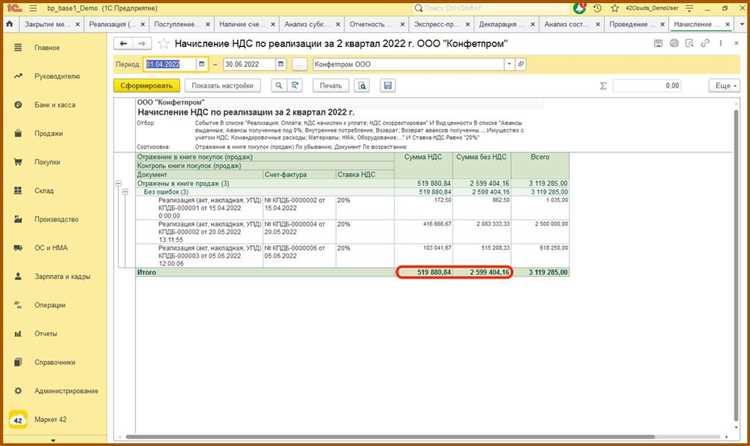Switch to the Экспресс-пр... tab

point(434,22)
